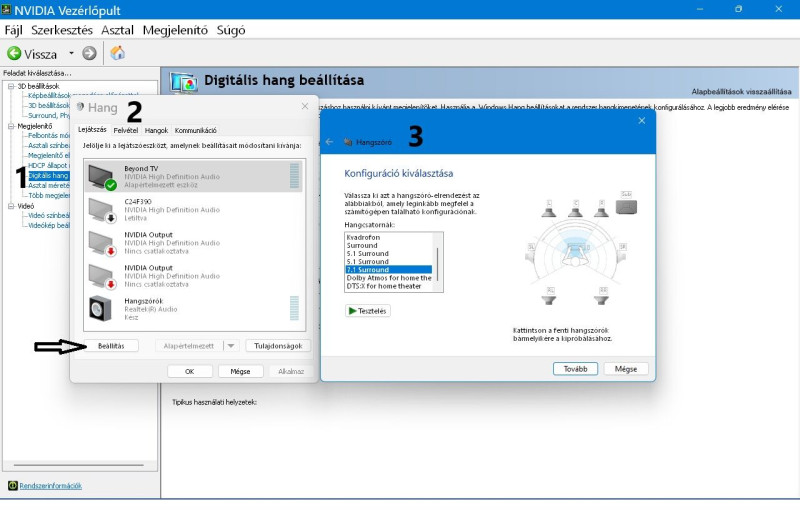Click Alapértelmezett button
The width and height of the screenshot is (800, 522).
pos(189,346)
